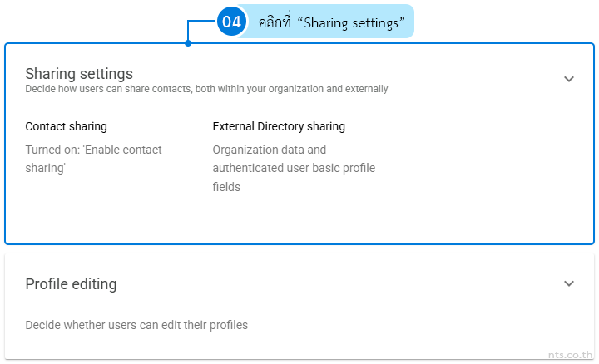Expand the Sharing settings chevron

click(569, 79)
